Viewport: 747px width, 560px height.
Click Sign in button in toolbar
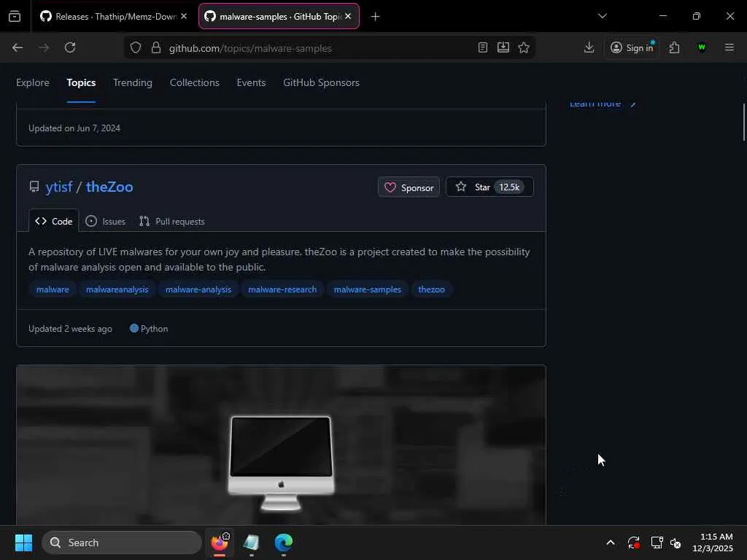click(632, 47)
